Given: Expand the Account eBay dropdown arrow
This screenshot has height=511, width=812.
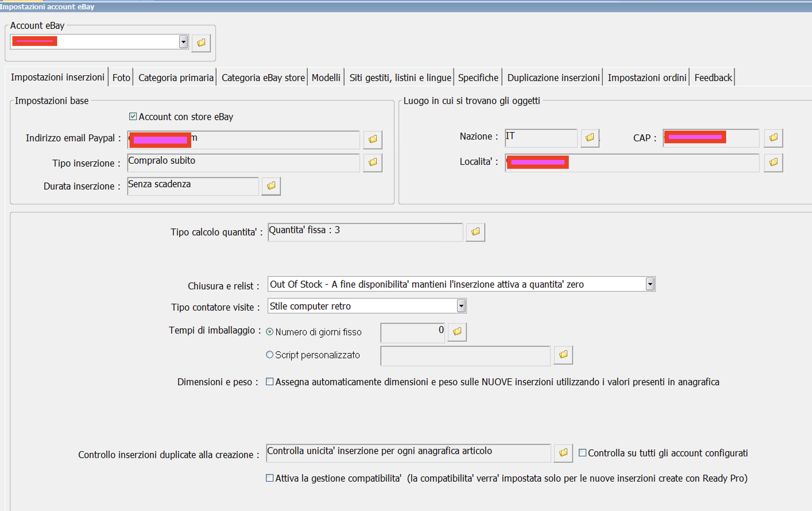Looking at the screenshot, I should click(x=183, y=42).
